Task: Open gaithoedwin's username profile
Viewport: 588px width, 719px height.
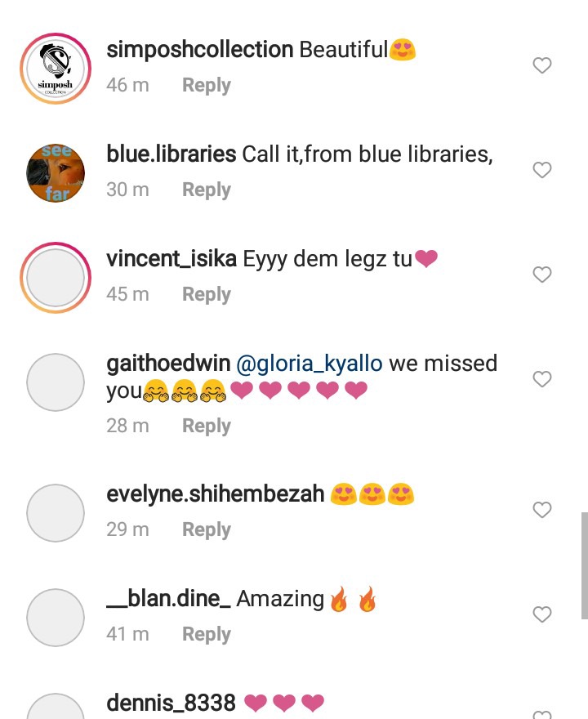Action: 168,364
